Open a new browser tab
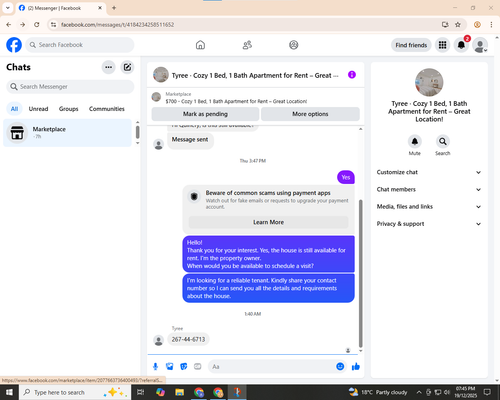 click(x=114, y=8)
